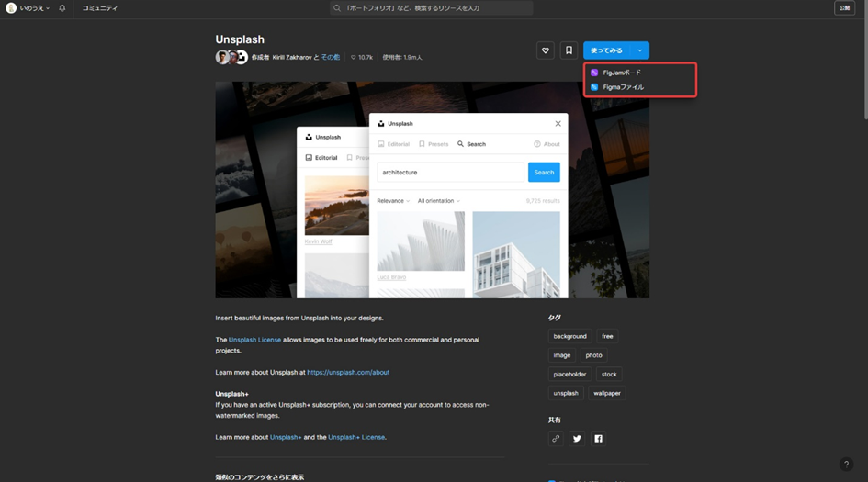868x482 pixels.
Task: Click the user avatar in top bar
Action: tap(10, 8)
